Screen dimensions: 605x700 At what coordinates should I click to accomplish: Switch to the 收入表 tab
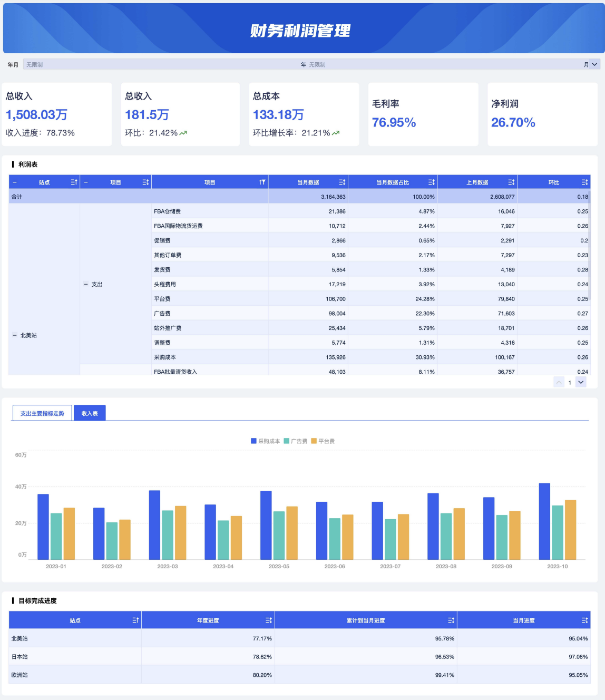point(90,413)
